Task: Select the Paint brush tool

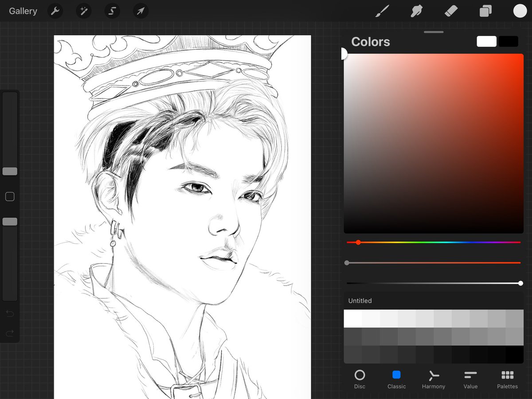Action: [x=382, y=11]
